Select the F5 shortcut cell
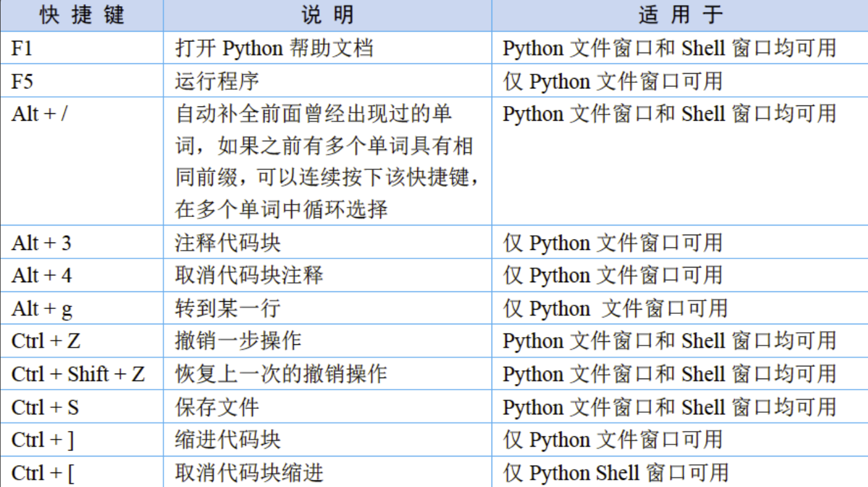The image size is (868, 487). (22, 81)
